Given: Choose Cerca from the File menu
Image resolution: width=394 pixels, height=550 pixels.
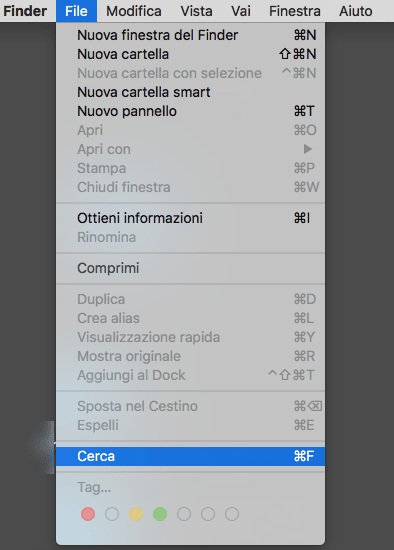Looking at the screenshot, I should [191, 456].
